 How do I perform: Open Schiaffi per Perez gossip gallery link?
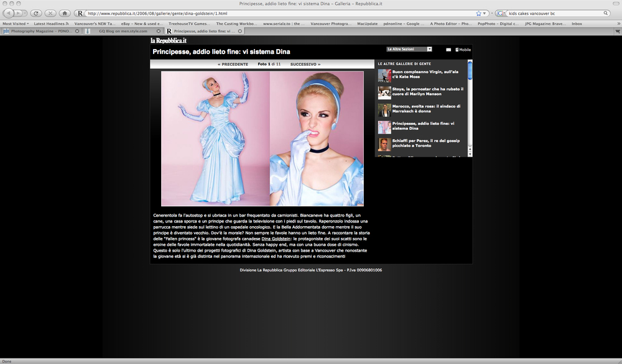[425, 143]
